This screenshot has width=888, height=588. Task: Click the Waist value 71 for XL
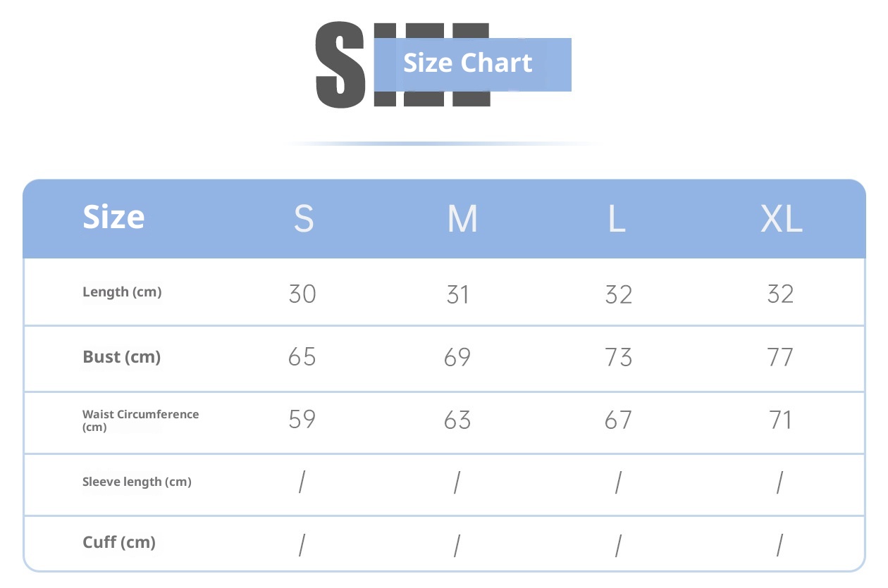[x=780, y=420]
